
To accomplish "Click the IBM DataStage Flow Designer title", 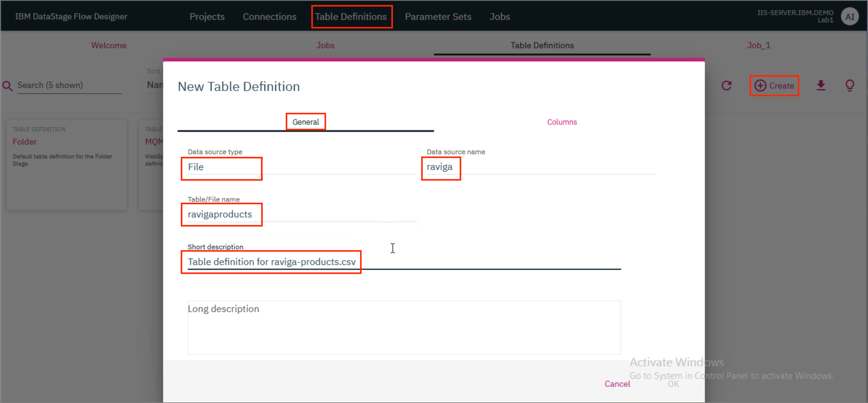I will click(71, 17).
